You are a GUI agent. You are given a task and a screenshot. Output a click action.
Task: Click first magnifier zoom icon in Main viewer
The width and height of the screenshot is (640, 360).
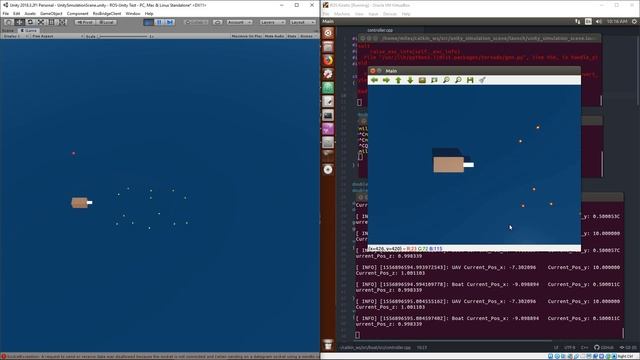pyautogui.click(x=446, y=80)
